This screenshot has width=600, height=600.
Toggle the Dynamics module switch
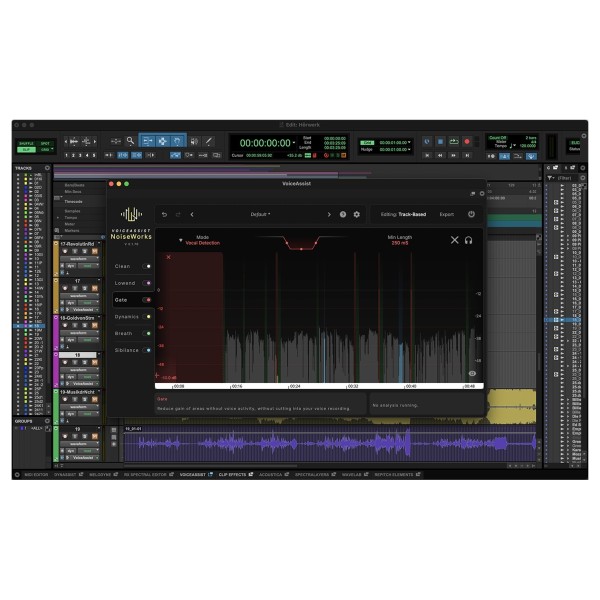pyautogui.click(x=147, y=317)
